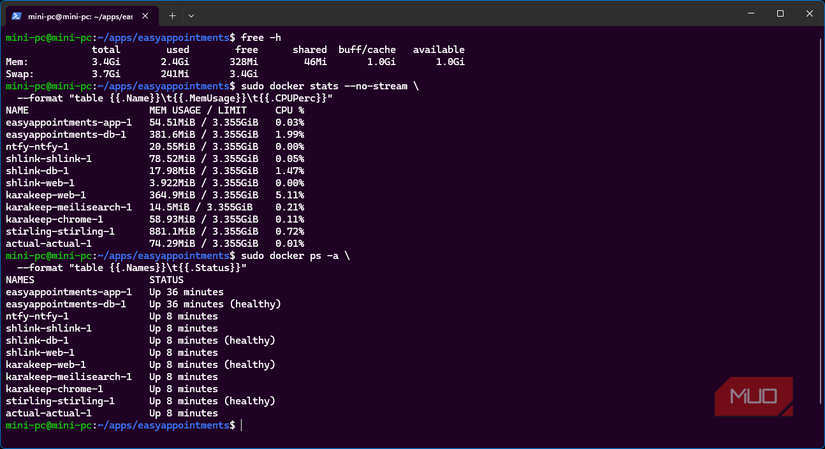Click the 5.11% CPU value for karakeep-web-1
825x449 pixels.
(289, 195)
